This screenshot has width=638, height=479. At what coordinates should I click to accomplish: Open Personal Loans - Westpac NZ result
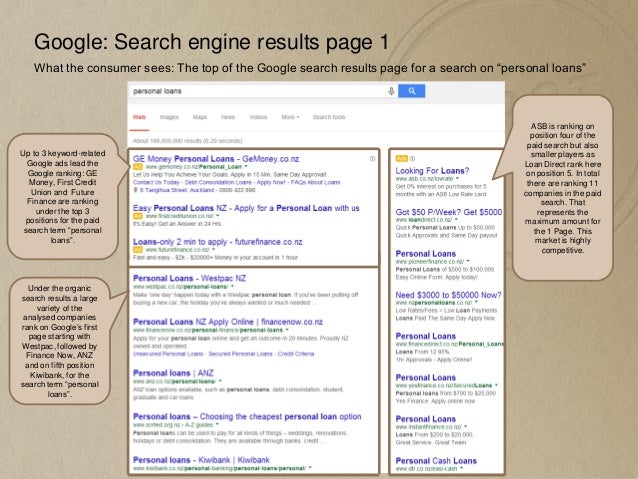(190, 278)
